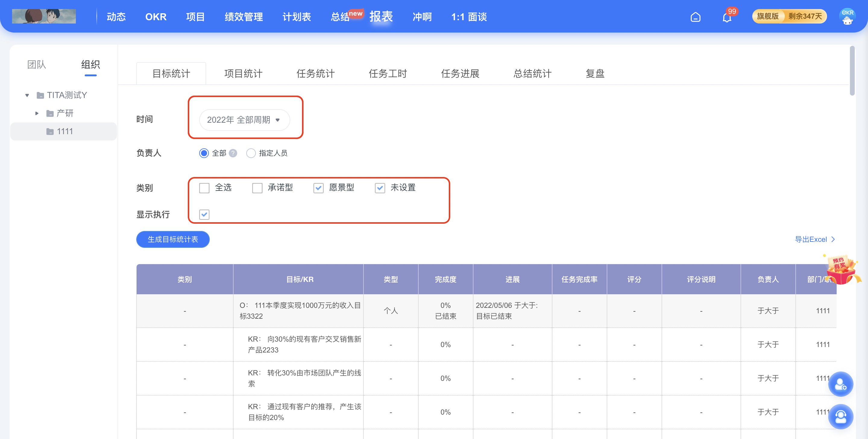Open the 总结统计 tab
This screenshot has width=868, height=439.
click(x=532, y=74)
